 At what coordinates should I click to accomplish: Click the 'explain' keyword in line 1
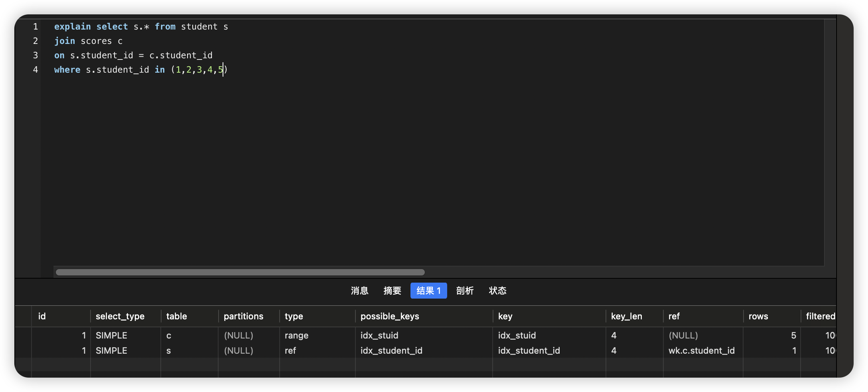click(73, 27)
